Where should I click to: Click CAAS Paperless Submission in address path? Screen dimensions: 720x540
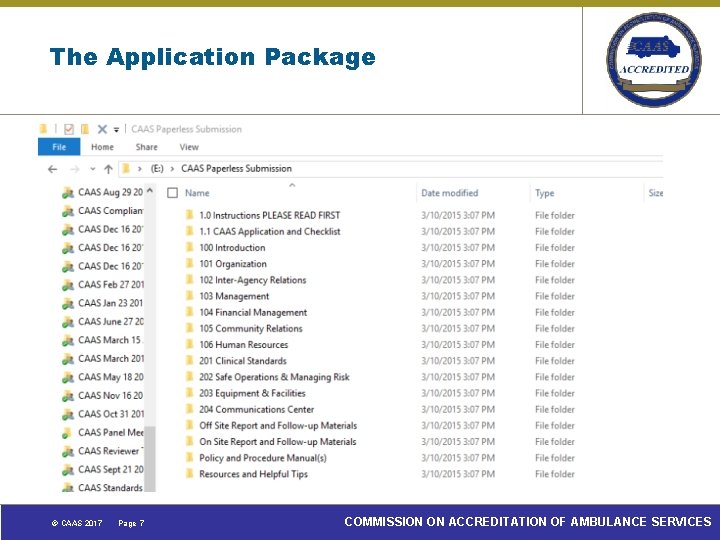pyautogui.click(x=236, y=169)
